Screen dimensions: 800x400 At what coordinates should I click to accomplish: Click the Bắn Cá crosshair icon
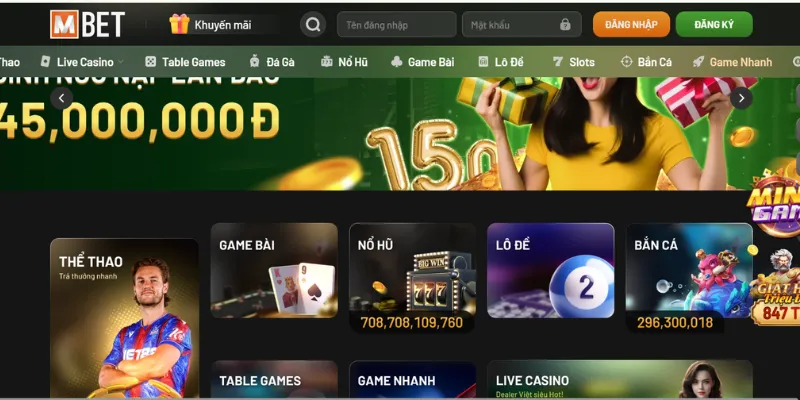coord(627,62)
